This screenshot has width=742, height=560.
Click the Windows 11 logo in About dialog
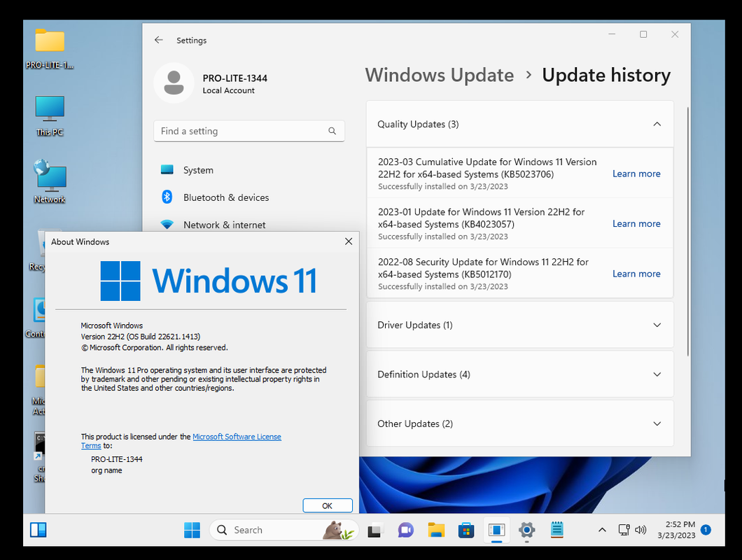209,281
